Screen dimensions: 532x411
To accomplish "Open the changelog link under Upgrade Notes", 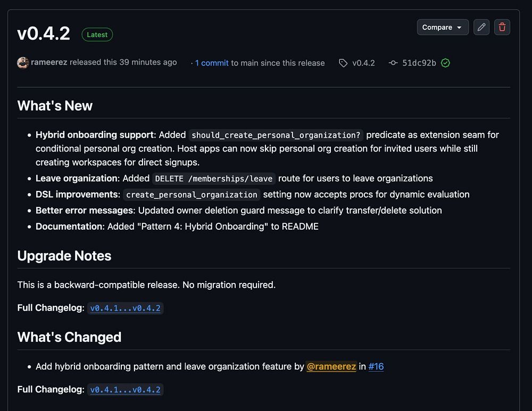I will pyautogui.click(x=125, y=308).
